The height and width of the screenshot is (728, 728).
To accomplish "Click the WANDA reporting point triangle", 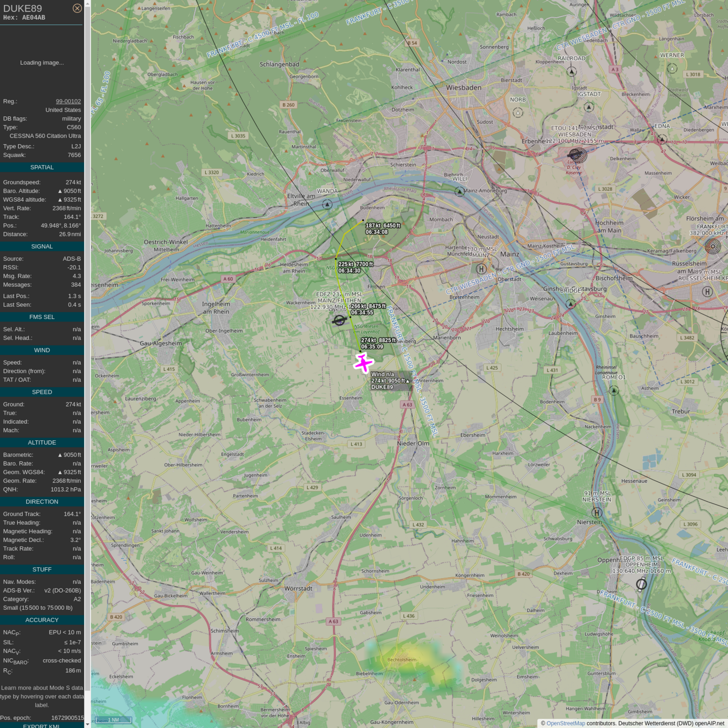I will [328, 204].
